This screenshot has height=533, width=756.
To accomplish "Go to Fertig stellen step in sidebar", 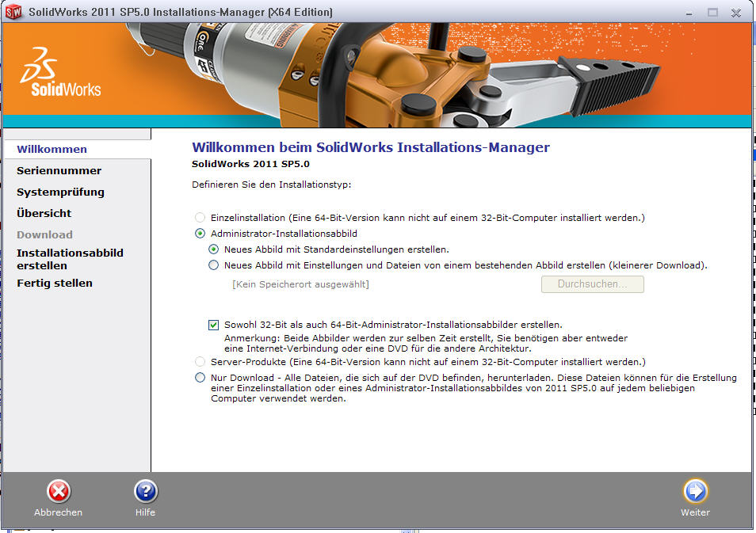I will point(55,284).
